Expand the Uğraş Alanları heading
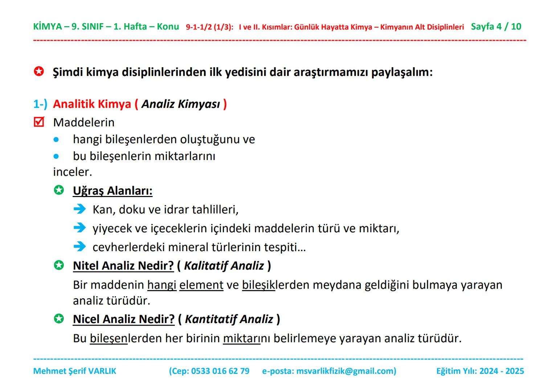This screenshot has height=392, width=556. point(113,190)
